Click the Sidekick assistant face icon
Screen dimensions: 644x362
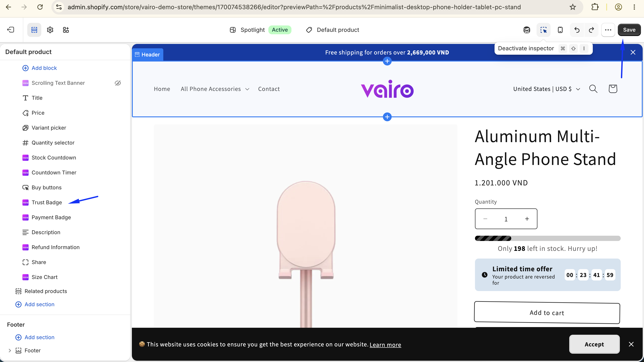[527, 30]
